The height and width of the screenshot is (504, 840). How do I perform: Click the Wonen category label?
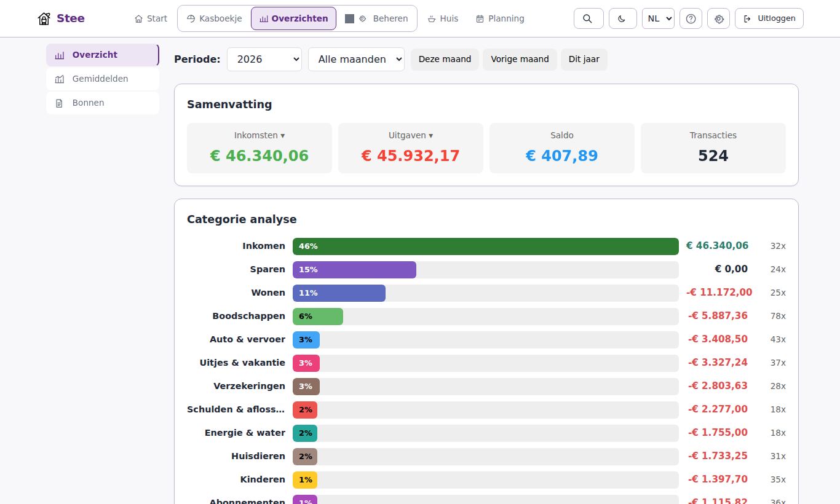268,293
